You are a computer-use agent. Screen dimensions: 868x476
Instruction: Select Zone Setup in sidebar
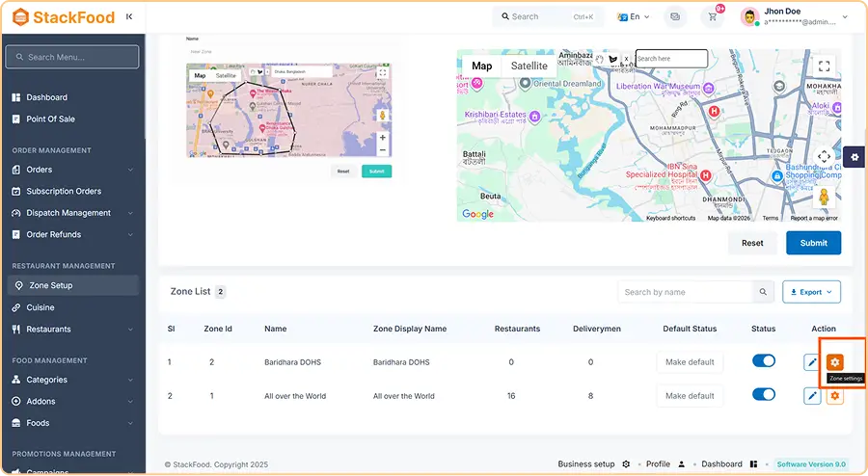coord(72,285)
